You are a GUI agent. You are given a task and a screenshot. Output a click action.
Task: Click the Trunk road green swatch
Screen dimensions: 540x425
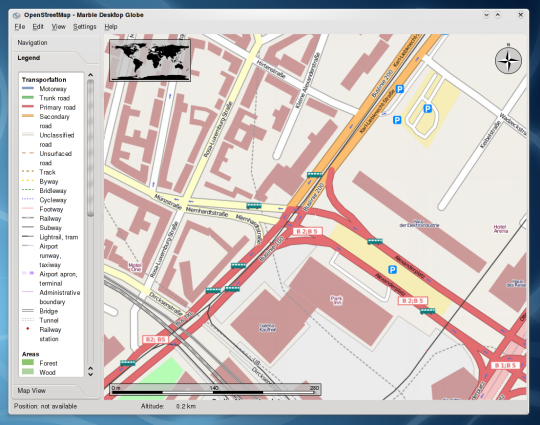(28, 97)
